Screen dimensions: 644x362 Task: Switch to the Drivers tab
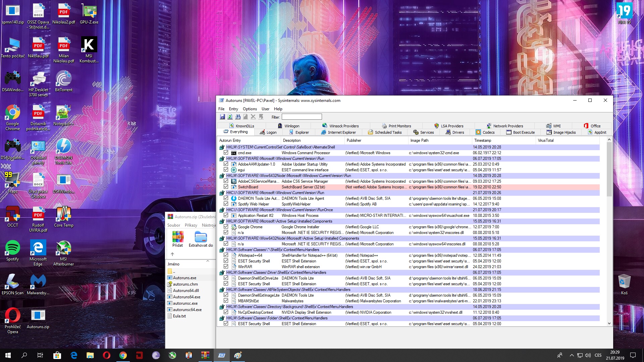455,132
